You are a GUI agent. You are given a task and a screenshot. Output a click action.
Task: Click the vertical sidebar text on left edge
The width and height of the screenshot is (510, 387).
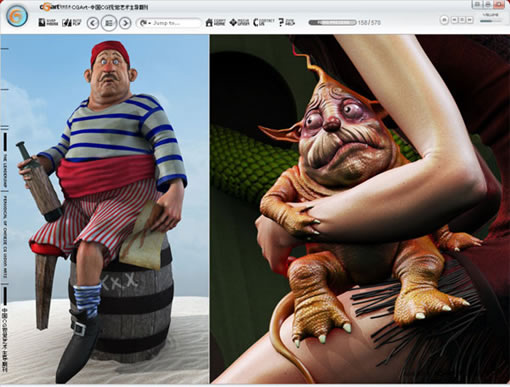(5, 253)
